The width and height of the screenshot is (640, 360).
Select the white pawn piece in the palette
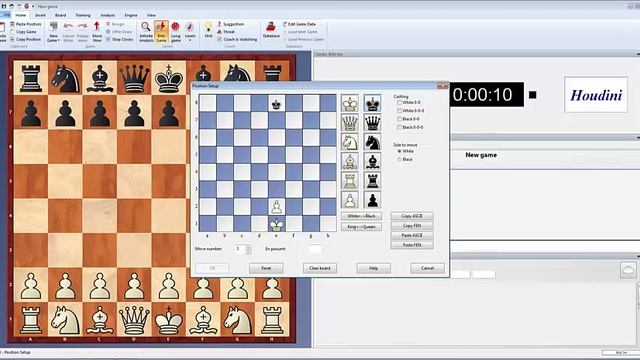[x=350, y=200]
